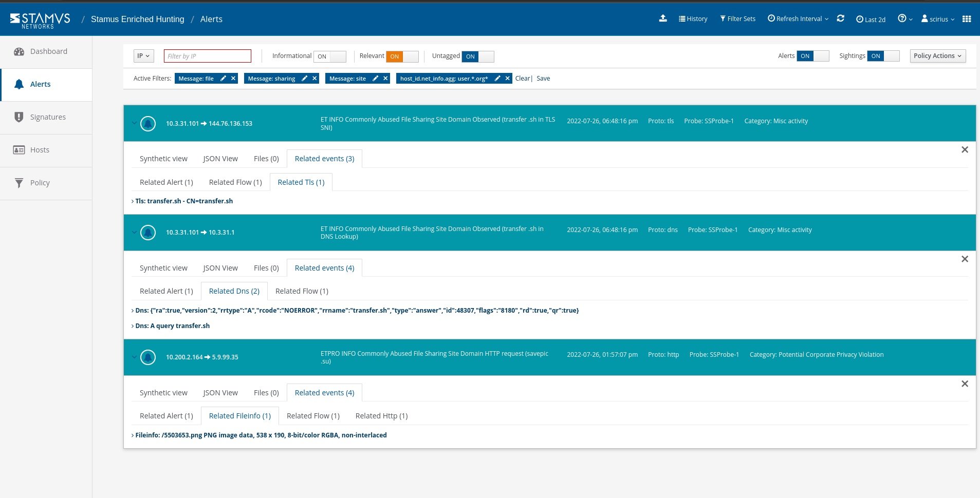Image resolution: width=980 pixels, height=498 pixels.
Task: Edit the host_id.net_info.agg filter pencil
Action: pyautogui.click(x=497, y=79)
